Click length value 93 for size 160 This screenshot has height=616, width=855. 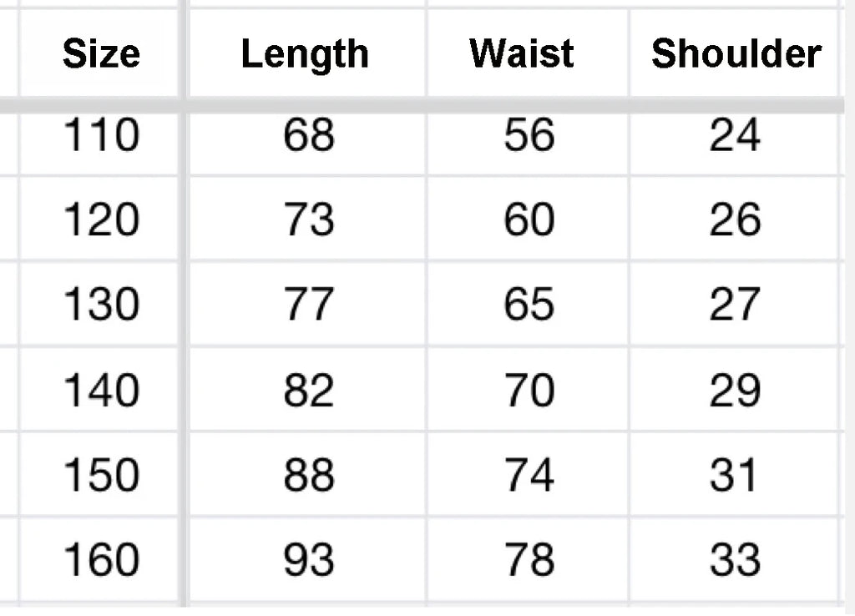tap(308, 559)
